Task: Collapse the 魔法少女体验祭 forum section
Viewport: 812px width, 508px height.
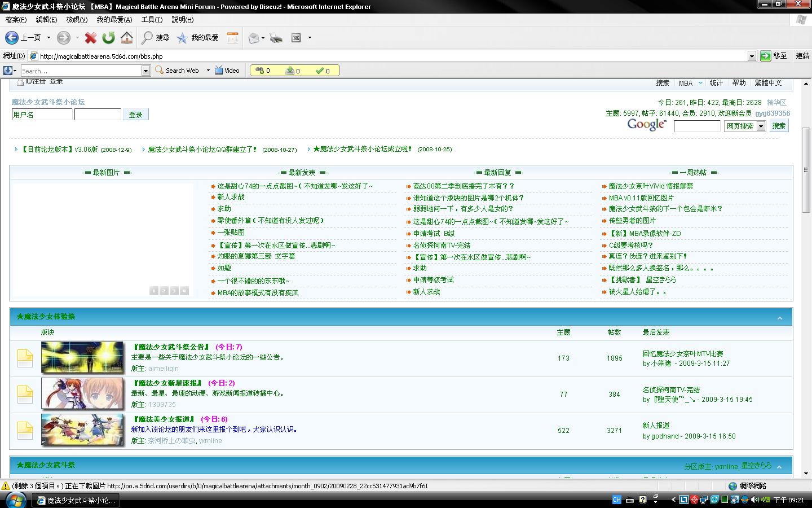Action: (x=779, y=318)
